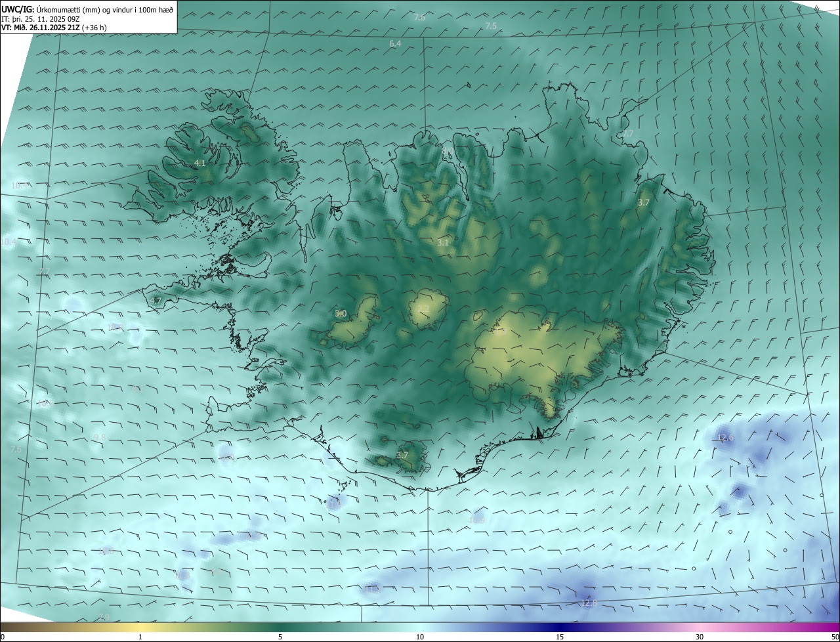The height and width of the screenshot is (642, 840).
Task: Click the '0' tick label on the colorbar
Action: [3, 637]
